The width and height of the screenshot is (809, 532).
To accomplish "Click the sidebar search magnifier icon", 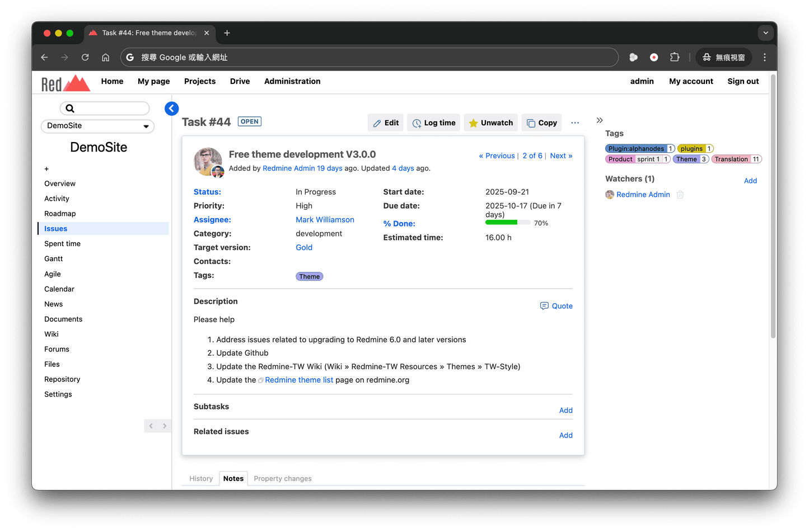I will [x=70, y=108].
